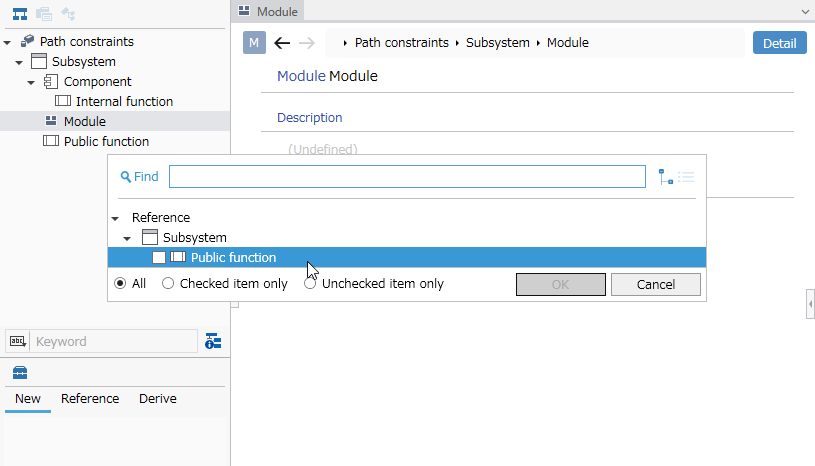Viewport: 815px width, 466px height.
Task: Collapse the Reference node in dialog
Action: (x=115, y=219)
